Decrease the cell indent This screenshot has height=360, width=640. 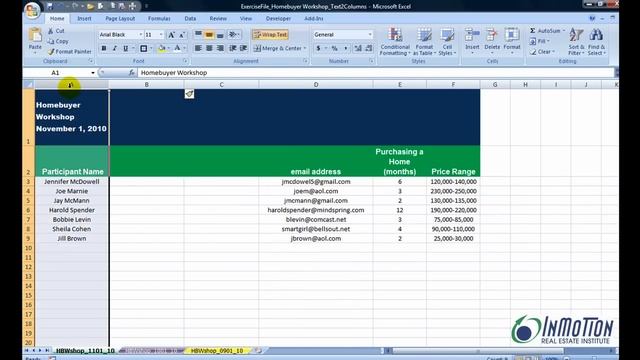[x=233, y=49]
